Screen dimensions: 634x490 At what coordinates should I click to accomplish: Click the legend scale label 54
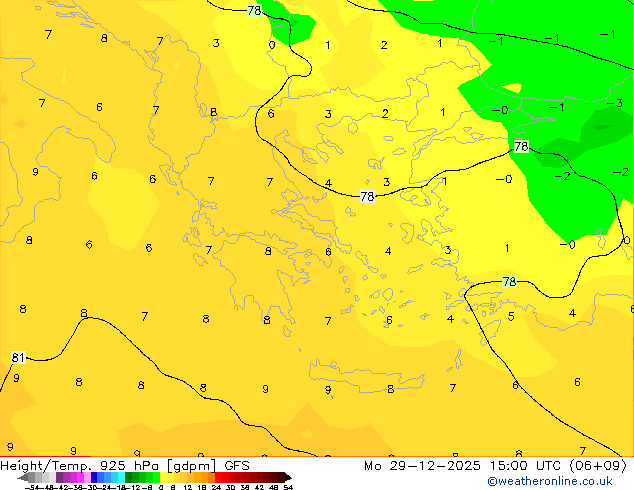(x=288, y=488)
